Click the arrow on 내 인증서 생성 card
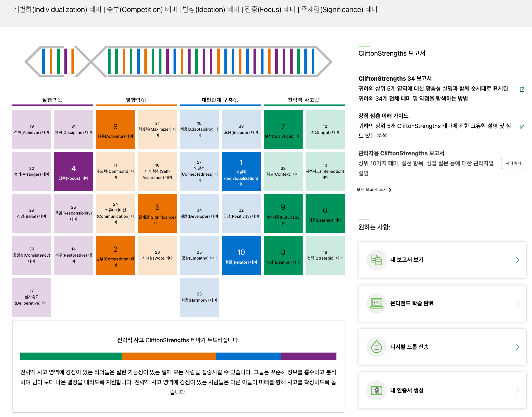Screen dimensions: 532x417 518,391
